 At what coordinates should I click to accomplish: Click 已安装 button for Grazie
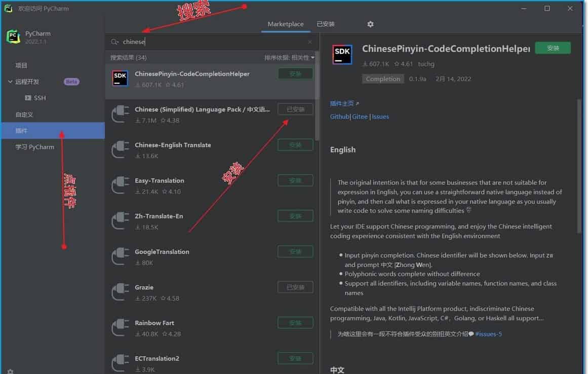295,287
